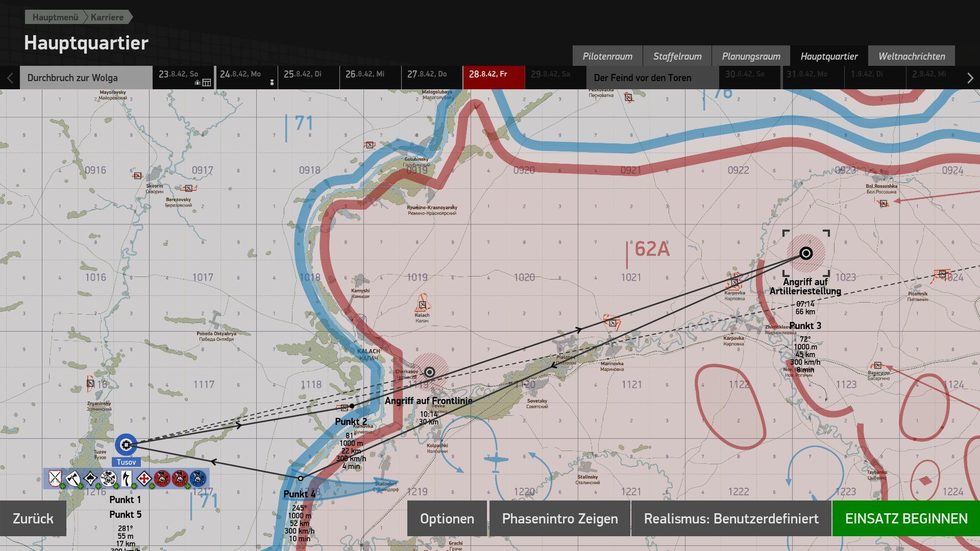Viewport: 980px width, 551px height.
Task: Select the Der Feind vor den Toren phase
Action: [652, 78]
